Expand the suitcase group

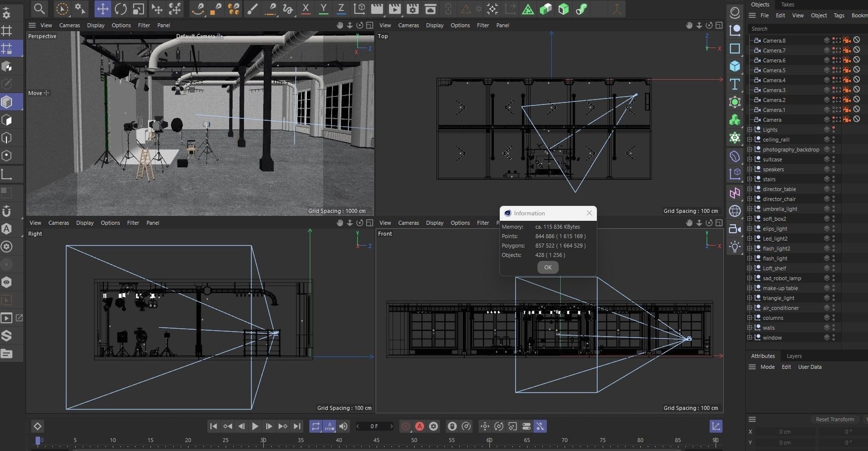pyautogui.click(x=750, y=159)
